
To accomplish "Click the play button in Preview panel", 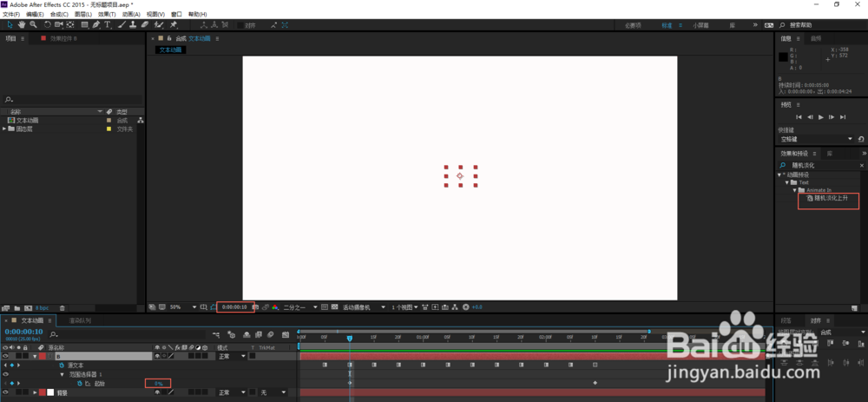I will pyautogui.click(x=821, y=117).
